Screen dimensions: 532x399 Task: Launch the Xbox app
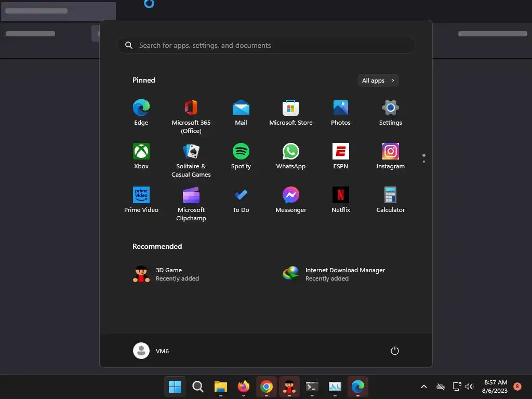pos(141,156)
